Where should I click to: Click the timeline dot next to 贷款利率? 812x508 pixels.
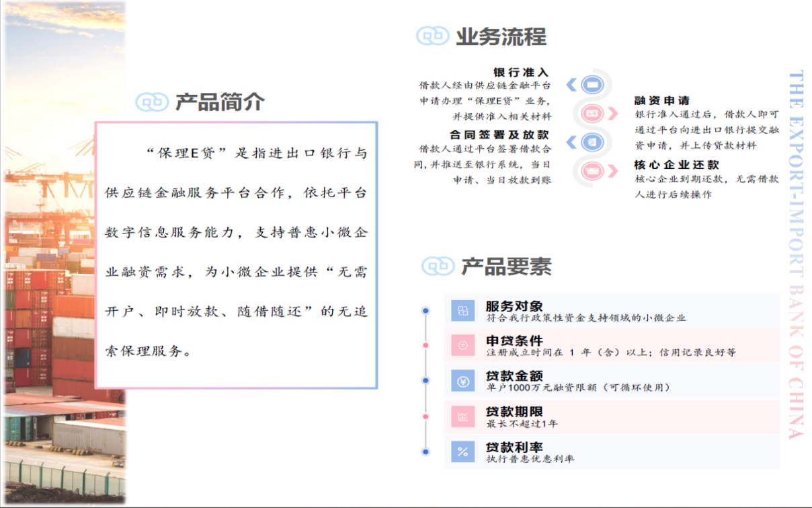[425, 451]
